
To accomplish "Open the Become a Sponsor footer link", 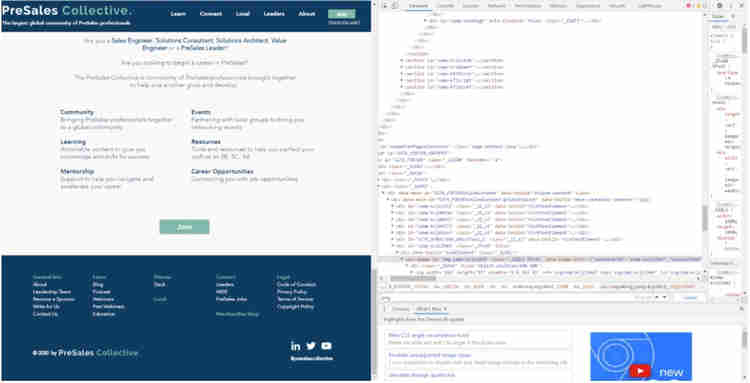I will click(x=54, y=299).
